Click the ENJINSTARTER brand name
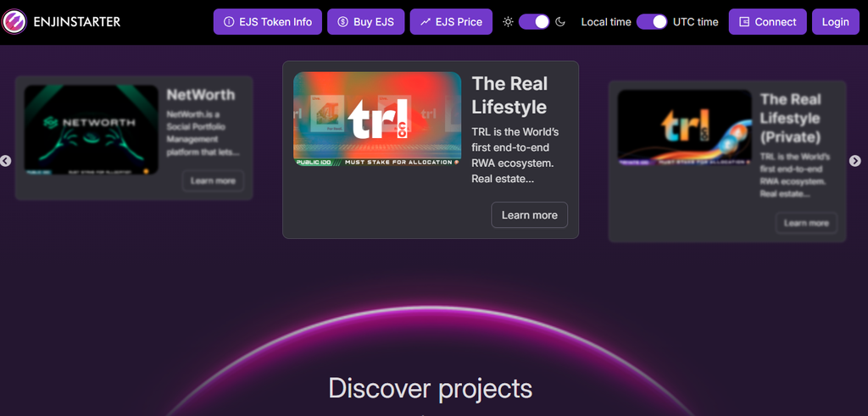 point(77,22)
